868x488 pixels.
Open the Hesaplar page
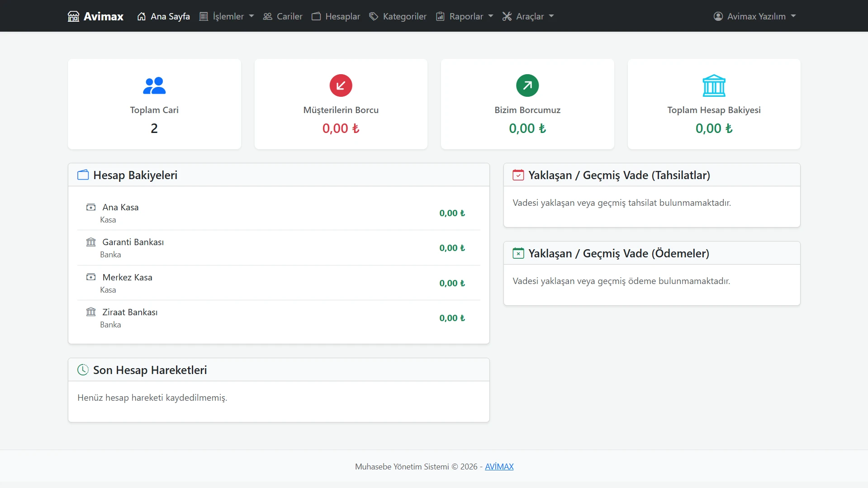[336, 16]
